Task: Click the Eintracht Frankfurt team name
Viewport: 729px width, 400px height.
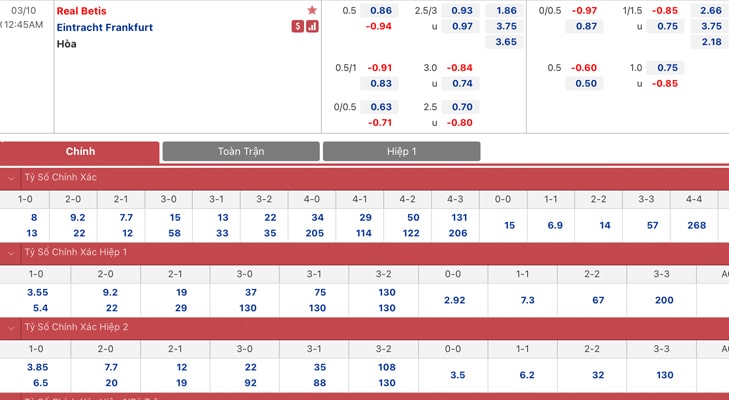Action: coord(105,27)
